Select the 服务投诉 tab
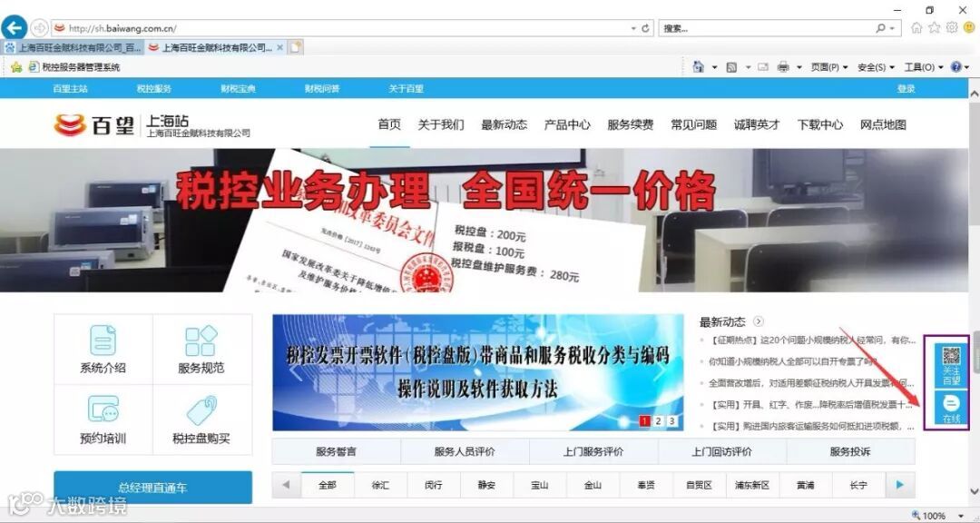 [x=850, y=451]
